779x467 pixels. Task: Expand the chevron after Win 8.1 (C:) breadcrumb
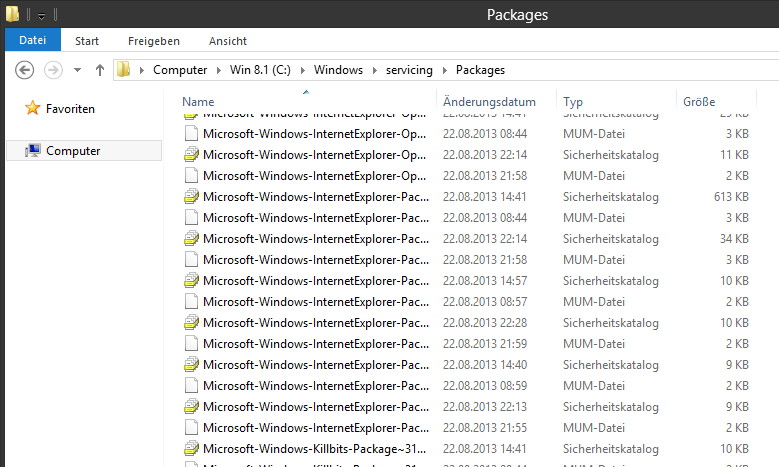coord(303,70)
